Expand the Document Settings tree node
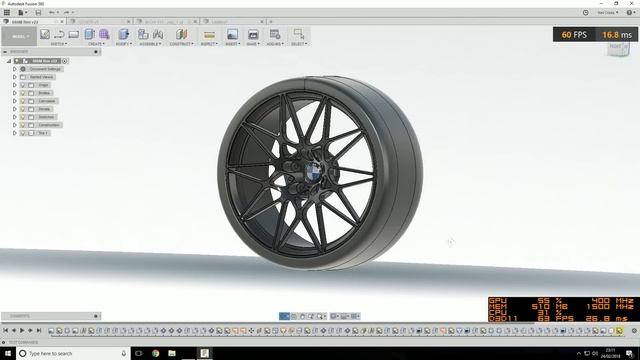Image resolution: width=640 pixels, height=360 pixels. click(x=15, y=69)
